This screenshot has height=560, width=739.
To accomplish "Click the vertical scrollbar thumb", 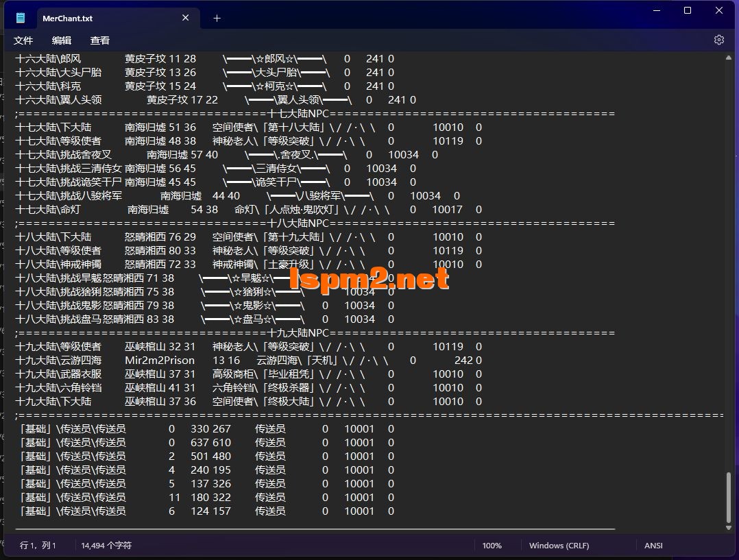I will point(729,496).
